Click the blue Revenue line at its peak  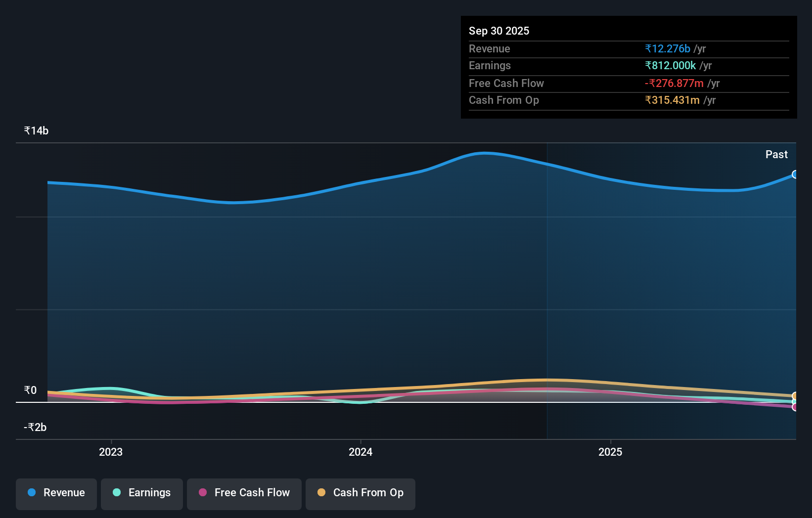click(485, 153)
